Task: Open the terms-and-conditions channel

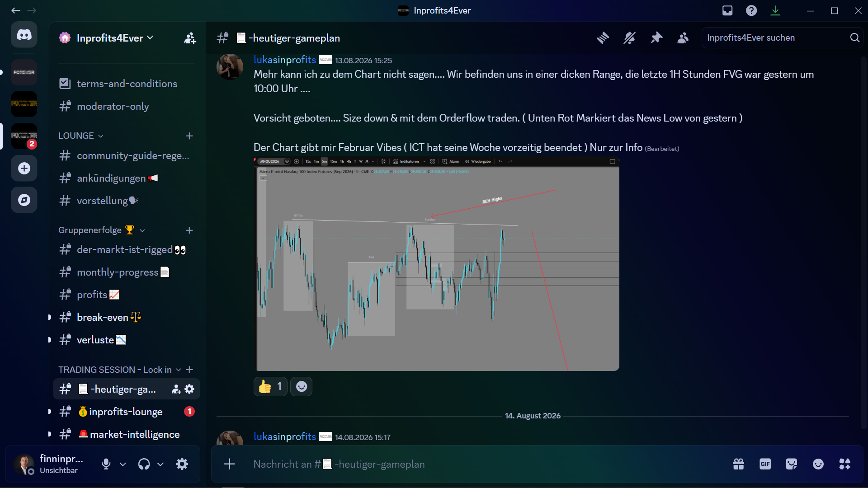Action: pyautogui.click(x=126, y=84)
